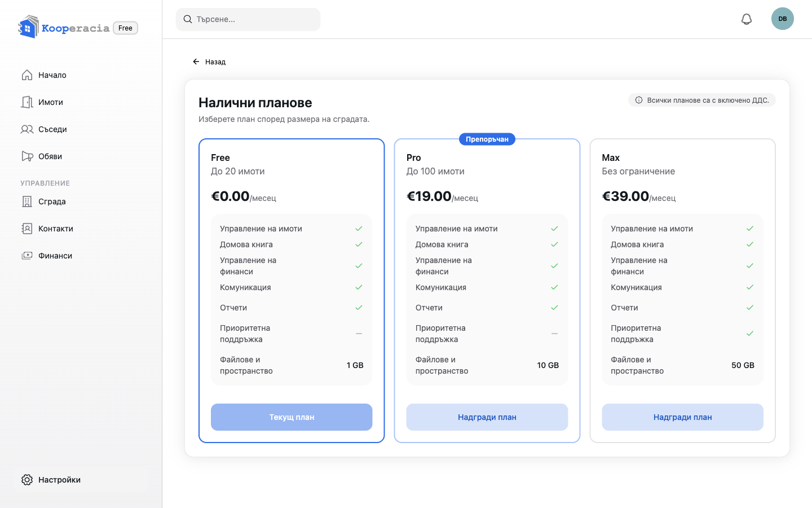812x508 pixels.
Task: Open Финанси in the sidebar
Action: pos(81,256)
